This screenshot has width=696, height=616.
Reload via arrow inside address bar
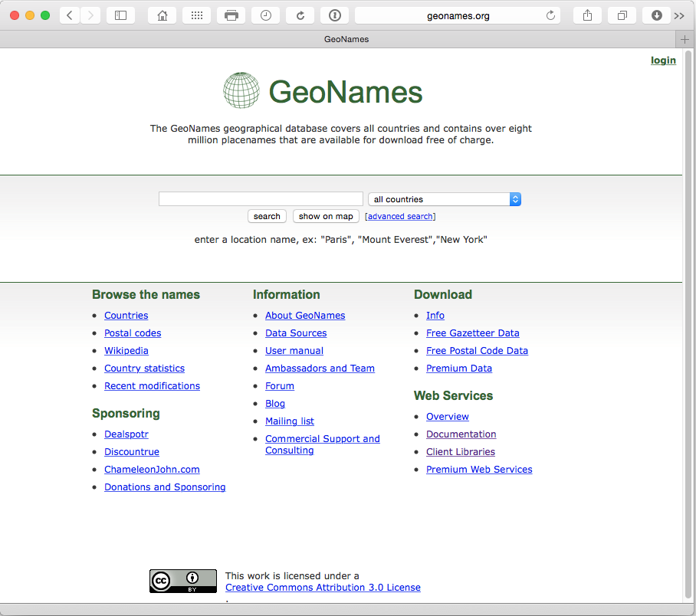click(550, 15)
